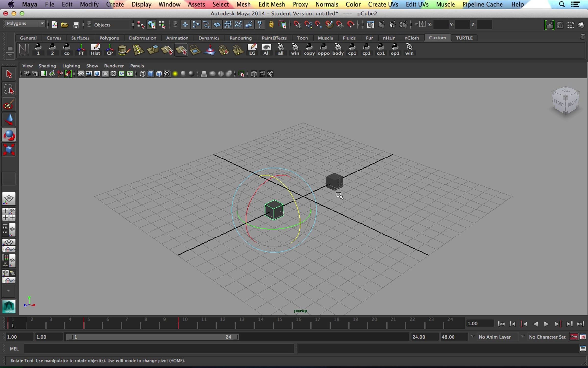Open the Script Editor icon
This screenshot has width=588, height=368.
(583, 349)
